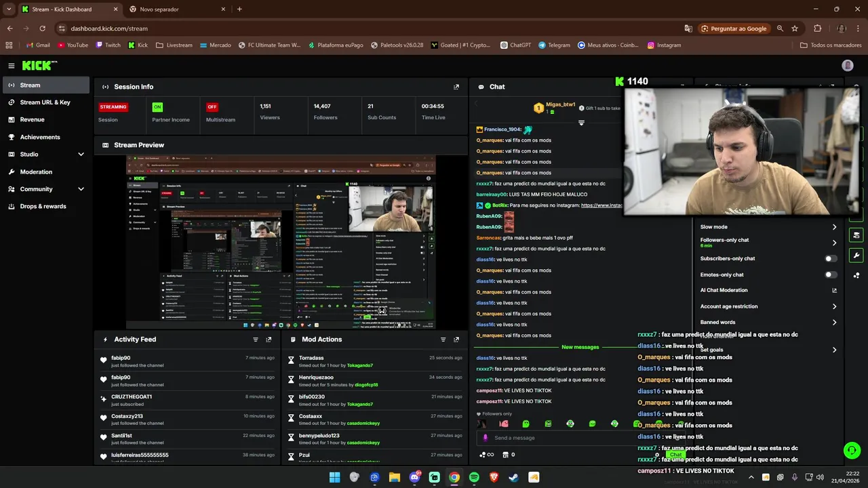Bookmark this page with the star icon
The image size is (868, 488).
point(795,28)
